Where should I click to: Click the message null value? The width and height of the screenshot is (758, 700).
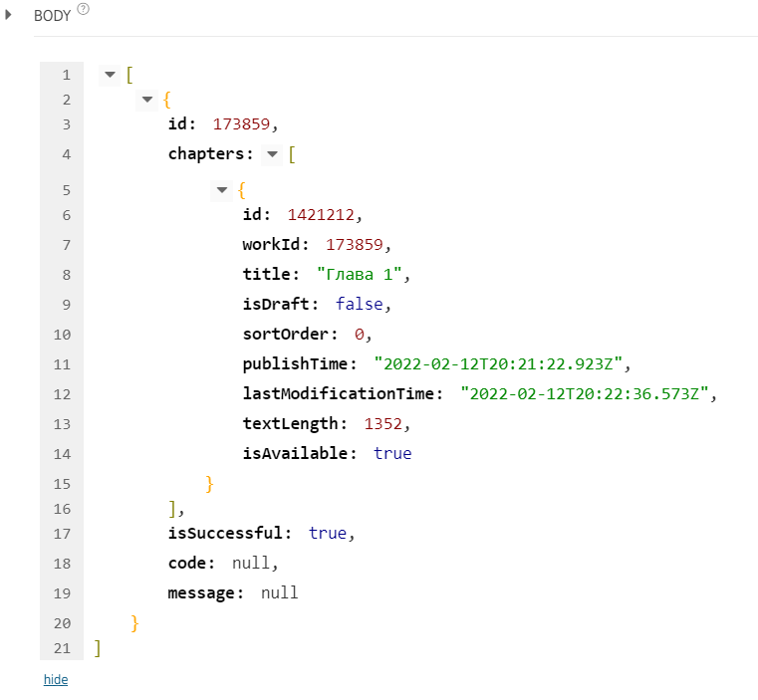tap(280, 592)
